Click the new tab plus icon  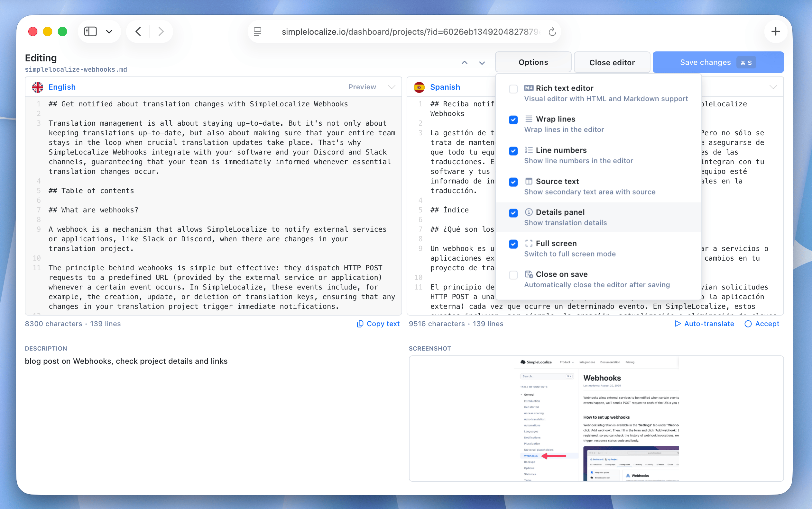[775, 31]
